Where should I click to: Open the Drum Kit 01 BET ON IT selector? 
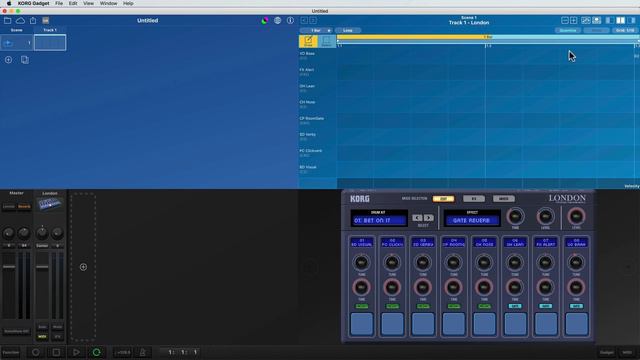tap(379, 220)
